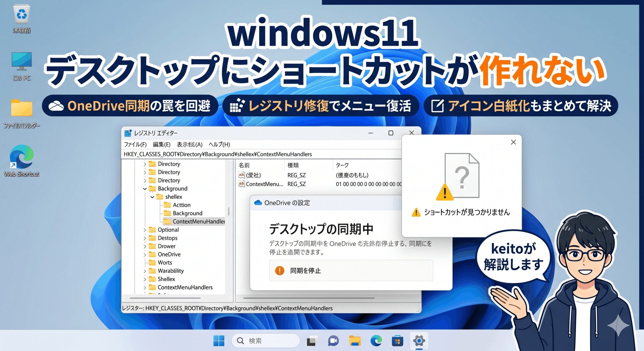Screen dimensions: 644x351
Task: Open the 表示 menu in Registry Editor
Action: pyautogui.click(x=189, y=144)
